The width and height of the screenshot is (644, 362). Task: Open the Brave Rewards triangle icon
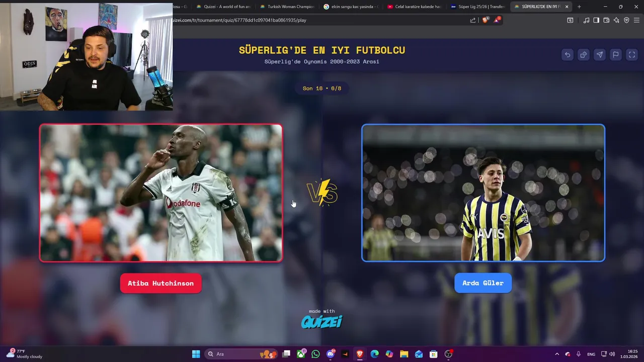coord(497,20)
